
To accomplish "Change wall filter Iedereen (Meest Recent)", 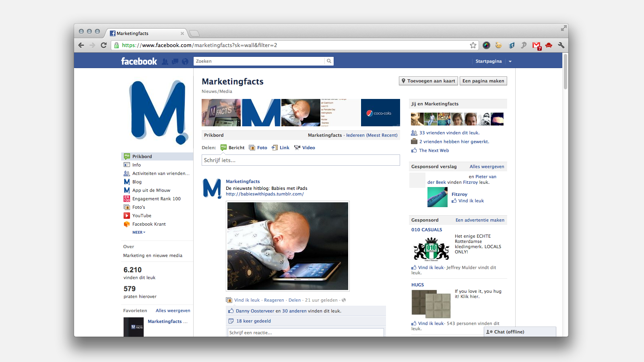I will click(x=372, y=135).
